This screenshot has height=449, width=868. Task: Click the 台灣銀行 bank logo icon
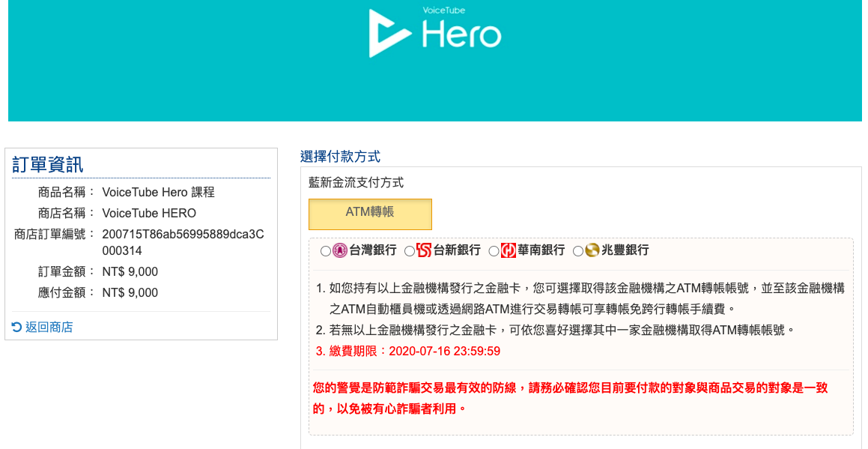click(340, 250)
